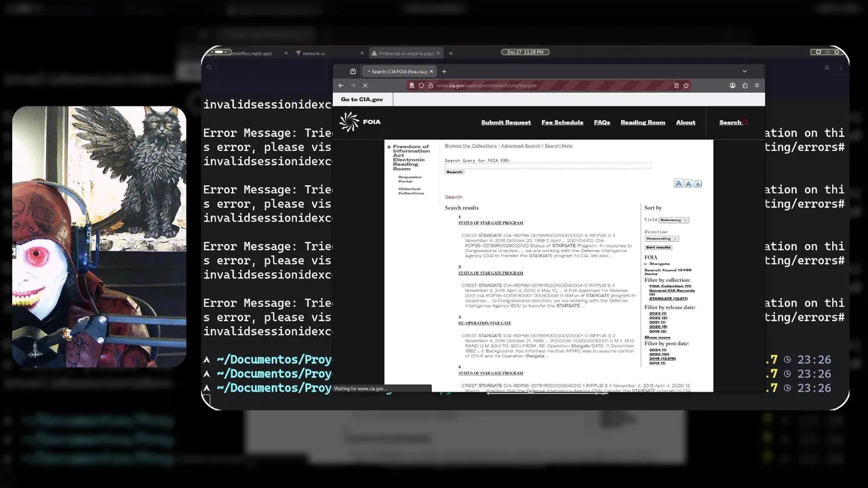
Task: Filter post date by 2016 (12476)
Action: (x=662, y=359)
